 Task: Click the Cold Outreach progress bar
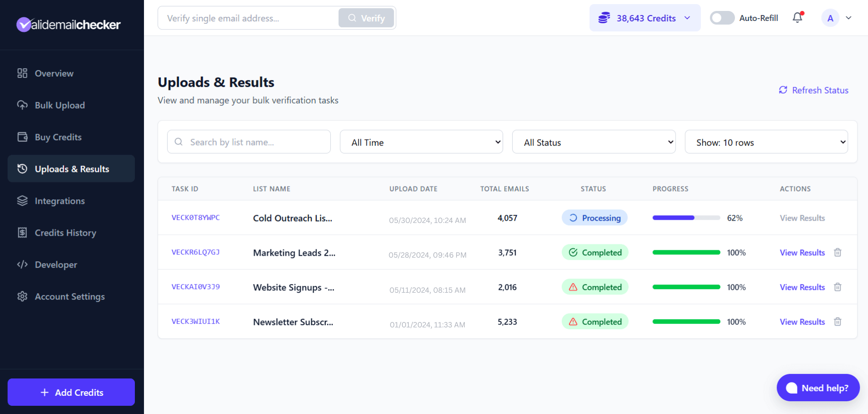click(686, 217)
